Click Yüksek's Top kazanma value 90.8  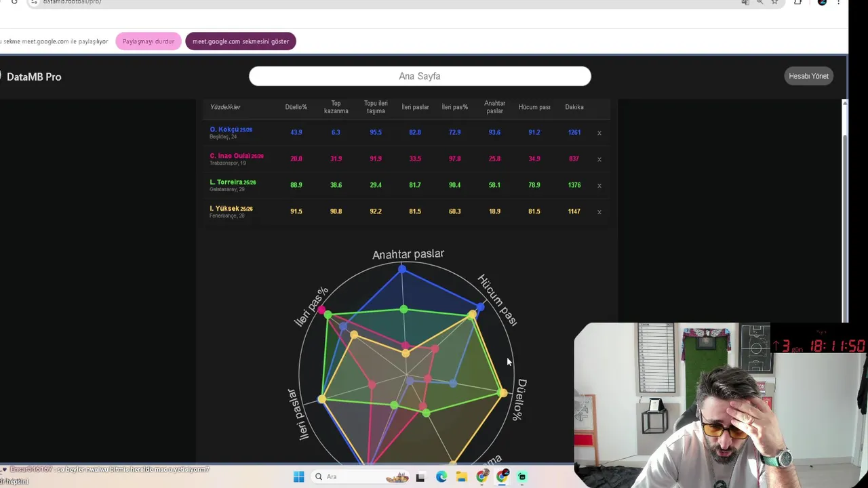pyautogui.click(x=336, y=211)
